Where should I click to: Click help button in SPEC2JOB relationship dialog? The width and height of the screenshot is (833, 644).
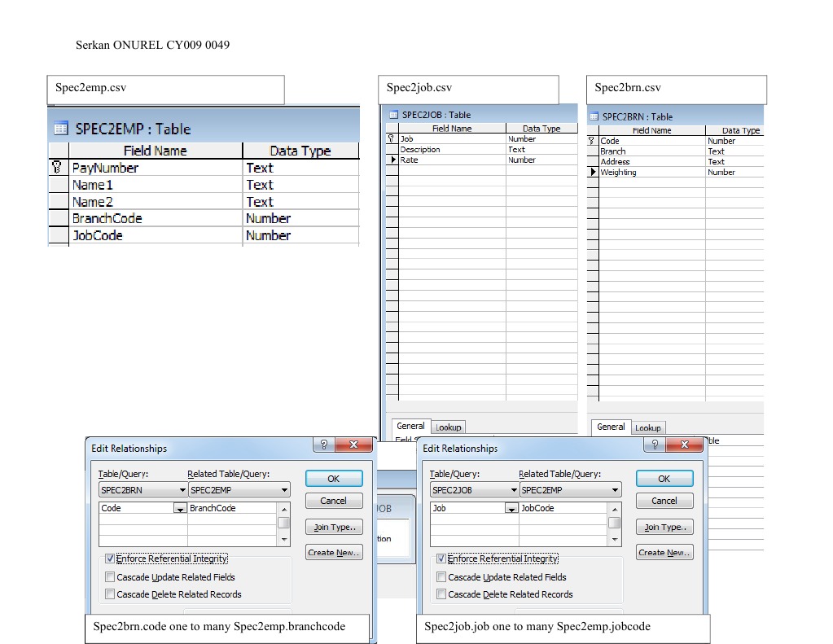pyautogui.click(x=655, y=445)
